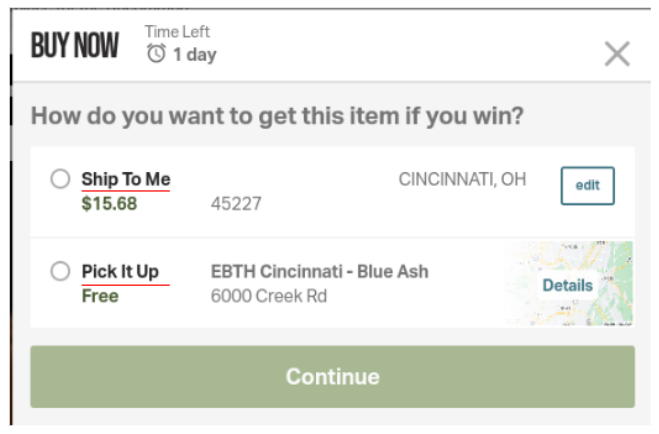Click the 1 day remaining text

(195, 55)
